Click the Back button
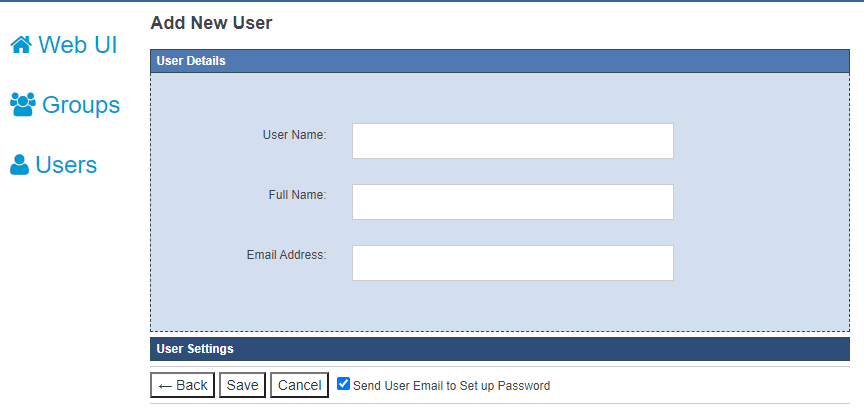The height and width of the screenshot is (414, 864). (x=183, y=385)
